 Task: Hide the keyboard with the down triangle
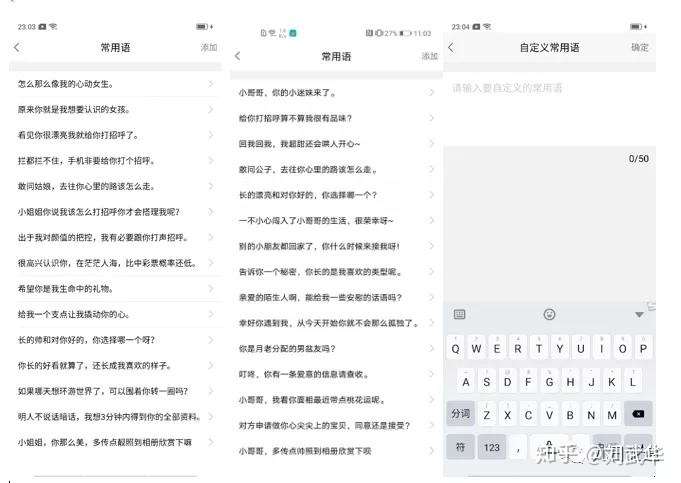(x=639, y=314)
